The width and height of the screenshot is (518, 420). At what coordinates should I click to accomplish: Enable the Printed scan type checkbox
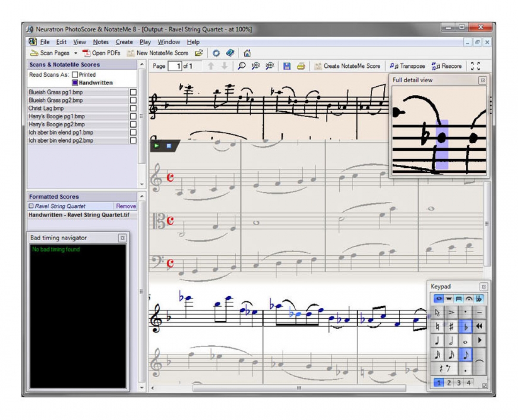(75, 75)
